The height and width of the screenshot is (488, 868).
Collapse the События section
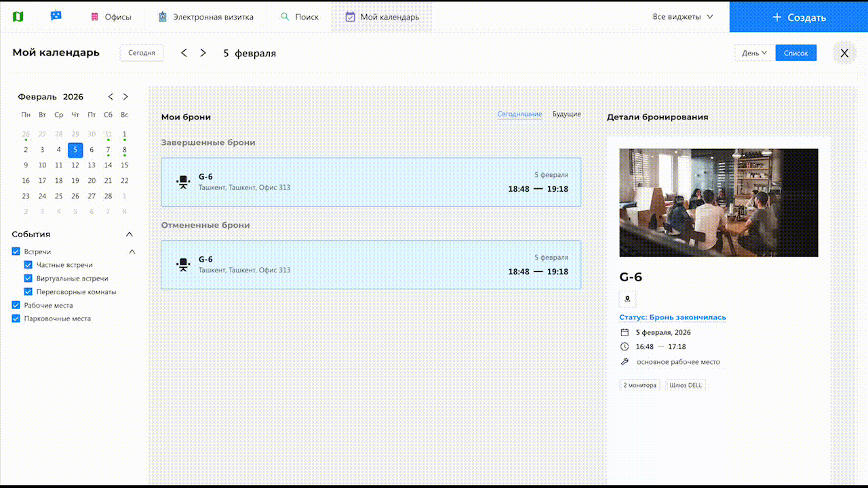point(130,234)
